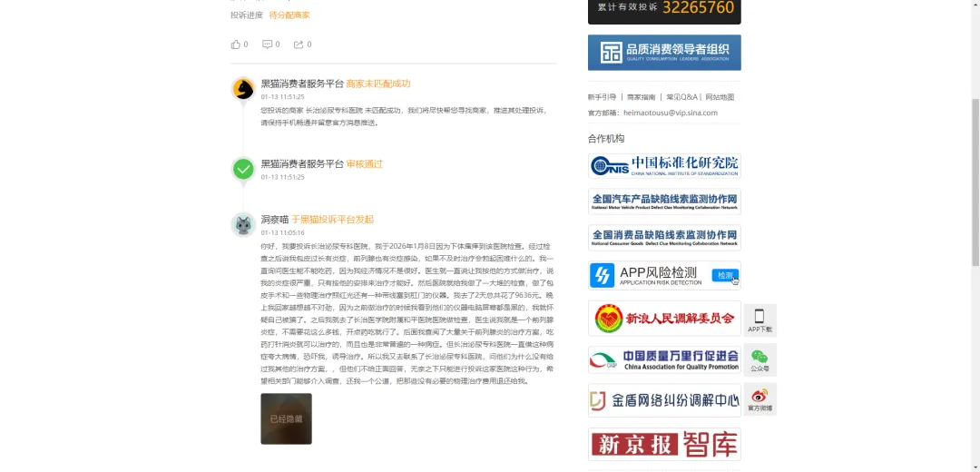The image size is (980, 472).
Task: Open the 累计有效投诉 counter banner
Action: tap(664, 10)
